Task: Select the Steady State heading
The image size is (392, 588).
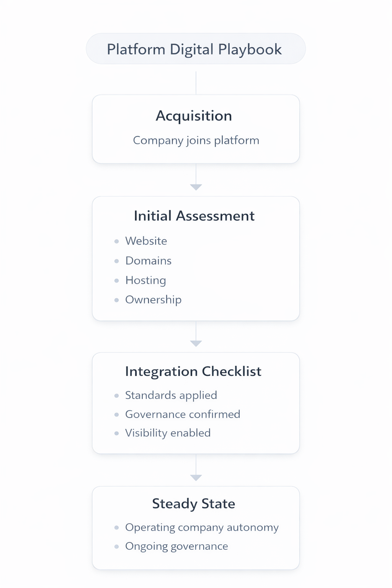Action: tap(194, 504)
